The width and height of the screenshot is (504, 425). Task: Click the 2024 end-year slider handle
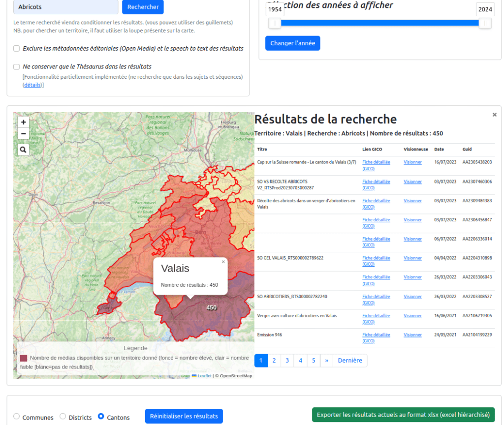[x=485, y=23]
